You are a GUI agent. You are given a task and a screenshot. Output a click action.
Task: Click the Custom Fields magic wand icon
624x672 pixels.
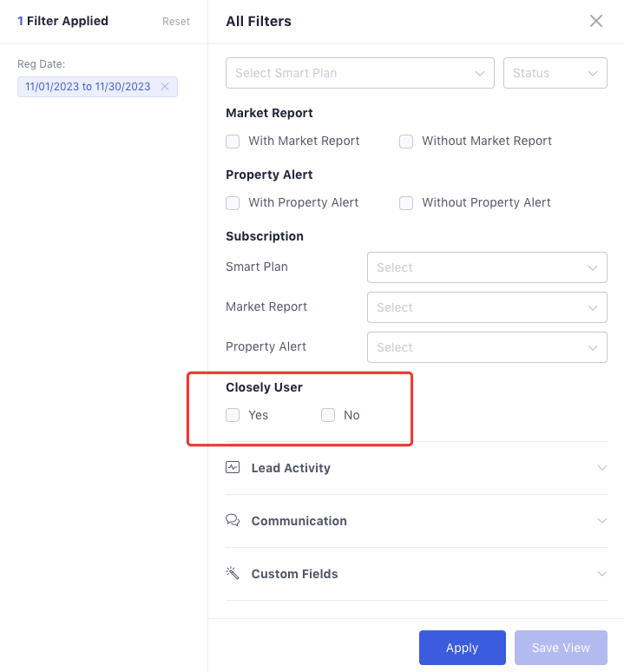point(233,573)
